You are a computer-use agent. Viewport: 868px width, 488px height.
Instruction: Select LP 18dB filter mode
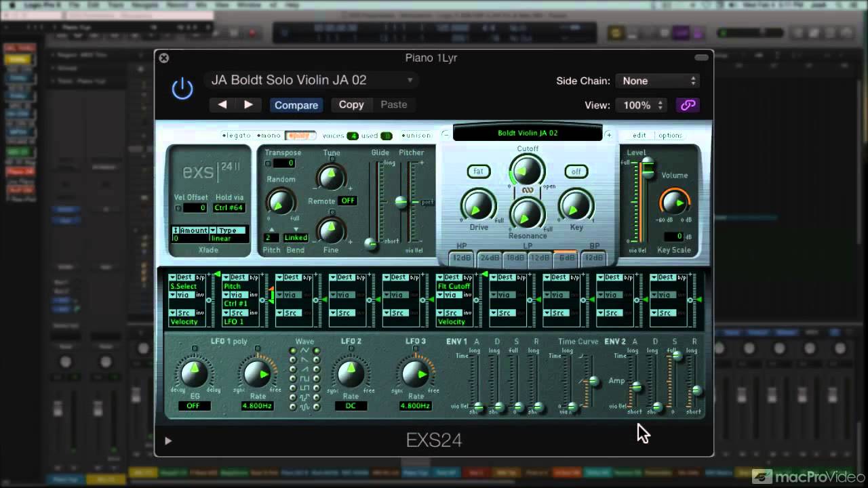pyautogui.click(x=515, y=258)
